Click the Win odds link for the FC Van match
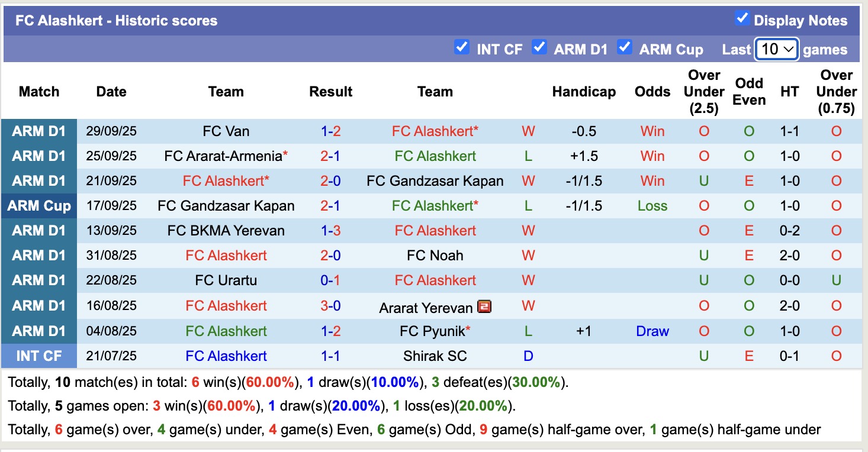Viewport: 868px width, 452px height. tap(652, 131)
